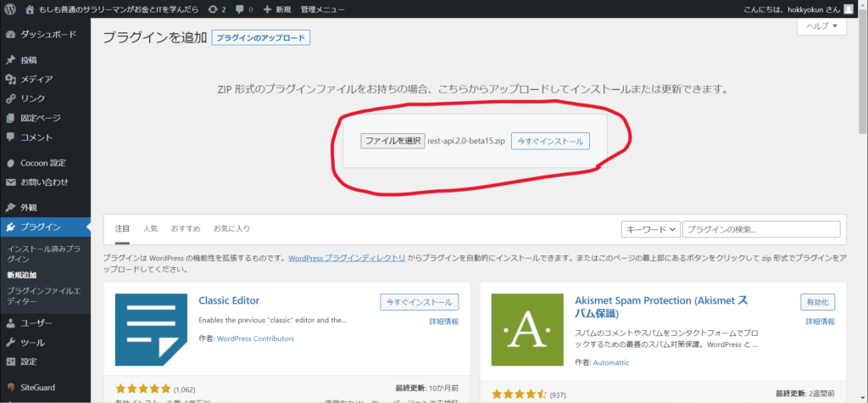Open the WordPress logo menu
The height and width of the screenshot is (403, 868).
pyautogui.click(x=10, y=8)
